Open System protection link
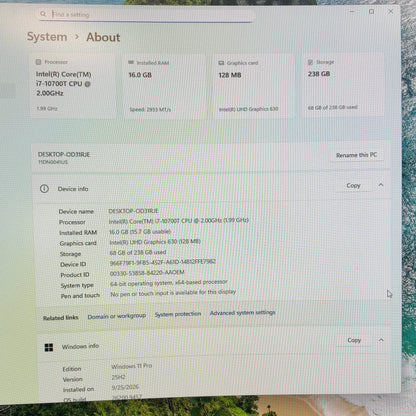Image resolution: width=416 pixels, height=416 pixels. [x=178, y=314]
